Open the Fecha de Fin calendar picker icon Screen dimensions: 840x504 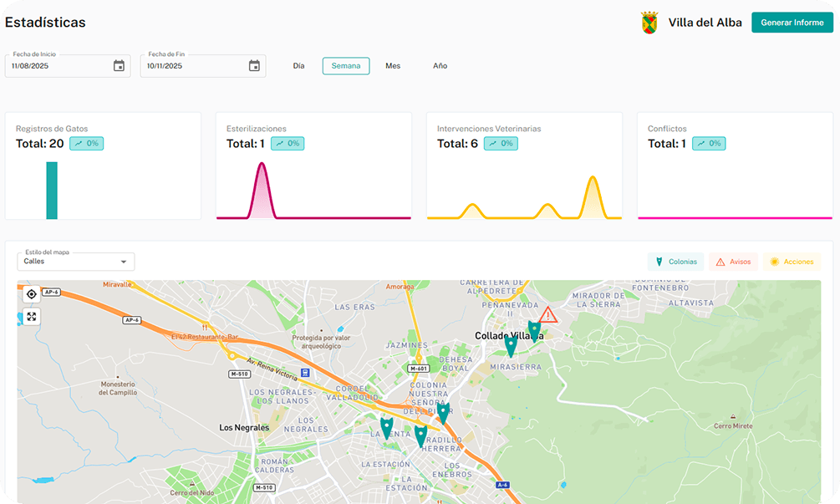click(x=254, y=66)
